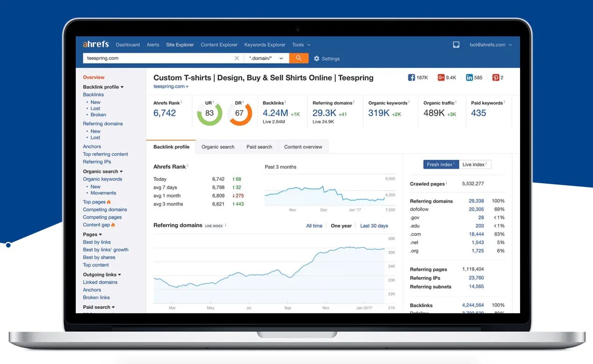Screen dimensions: 593x364
Task: Click the 4.24M Backlinks value
Action: [275, 113]
